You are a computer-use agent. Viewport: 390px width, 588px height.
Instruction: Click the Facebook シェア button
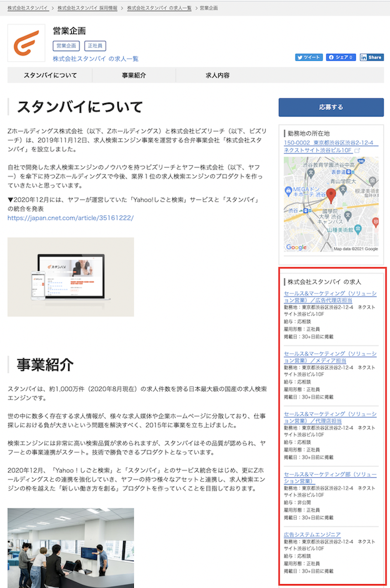coord(341,57)
